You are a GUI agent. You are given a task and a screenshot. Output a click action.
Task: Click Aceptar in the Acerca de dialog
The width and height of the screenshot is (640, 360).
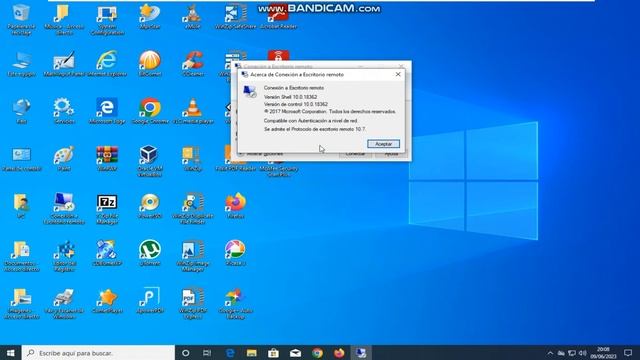click(x=383, y=144)
